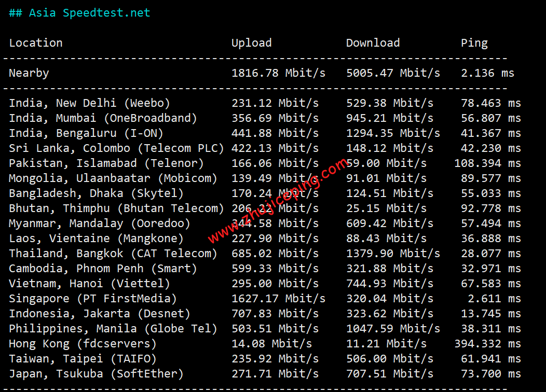Select Mumbai download '945.21 Mbit/s'
The height and width of the screenshot is (392, 546).
click(x=390, y=118)
